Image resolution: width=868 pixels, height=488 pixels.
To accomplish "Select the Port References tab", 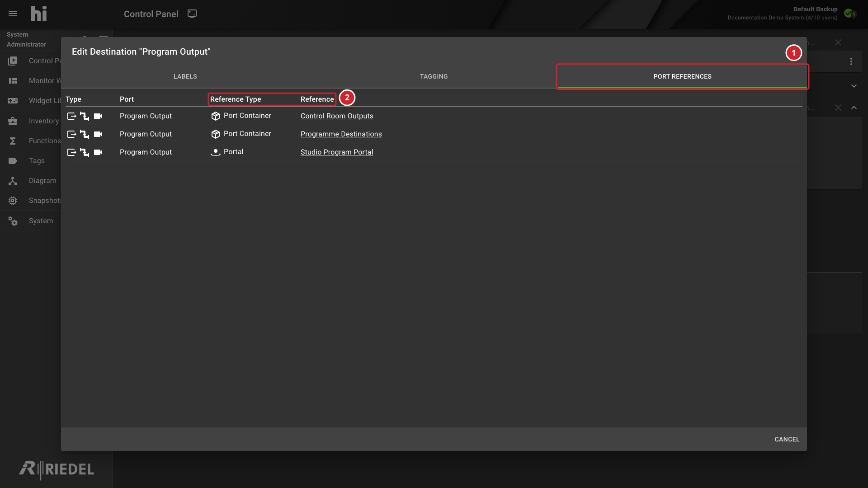I will (x=683, y=76).
